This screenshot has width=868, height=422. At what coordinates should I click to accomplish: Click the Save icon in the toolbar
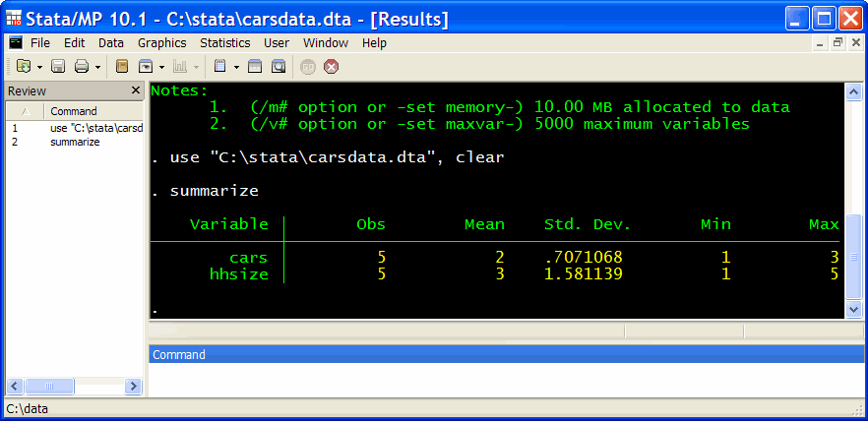(58, 67)
